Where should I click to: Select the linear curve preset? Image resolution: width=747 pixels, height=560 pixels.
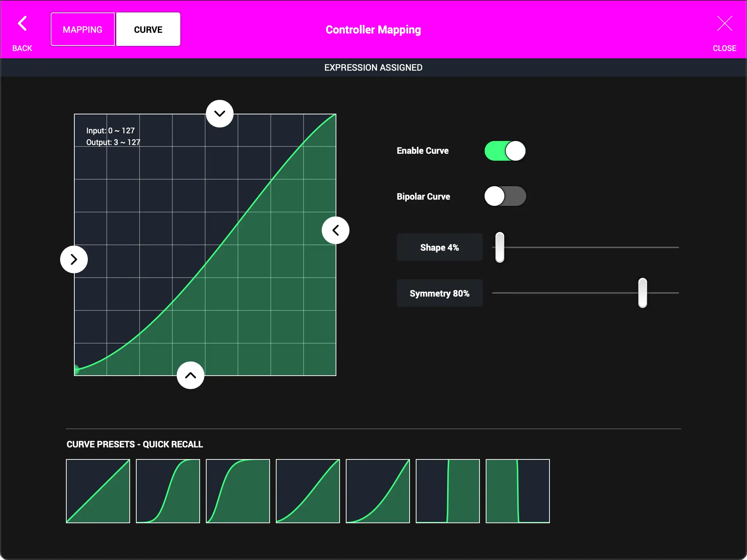coord(98,491)
